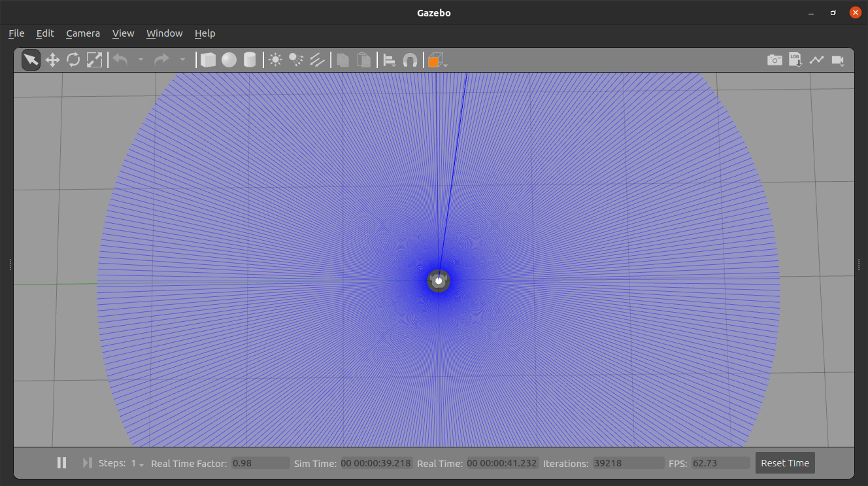This screenshot has width=868, height=486.
Task: Pause the simulation
Action: click(61, 463)
